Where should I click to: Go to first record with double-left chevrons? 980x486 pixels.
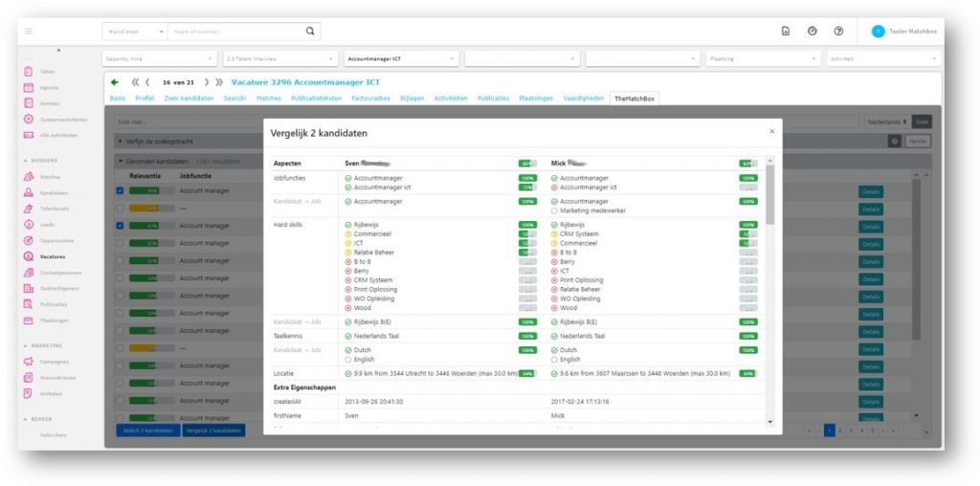[136, 82]
